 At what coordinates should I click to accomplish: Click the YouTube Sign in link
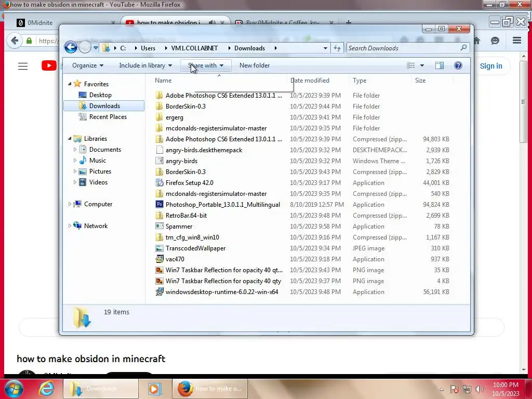click(490, 66)
